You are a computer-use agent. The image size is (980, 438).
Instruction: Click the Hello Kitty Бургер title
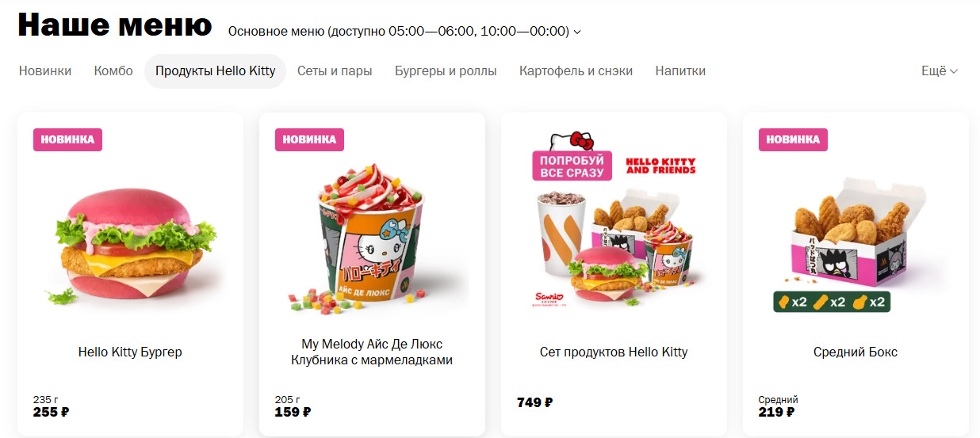130,352
